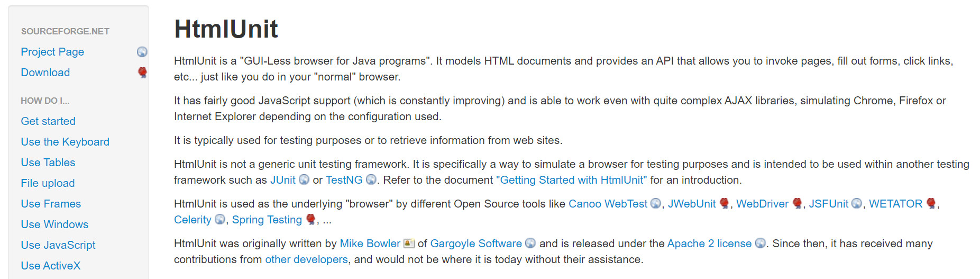
Task: Open "Getting Started with HtmlUnit" document link
Action: pos(571,180)
